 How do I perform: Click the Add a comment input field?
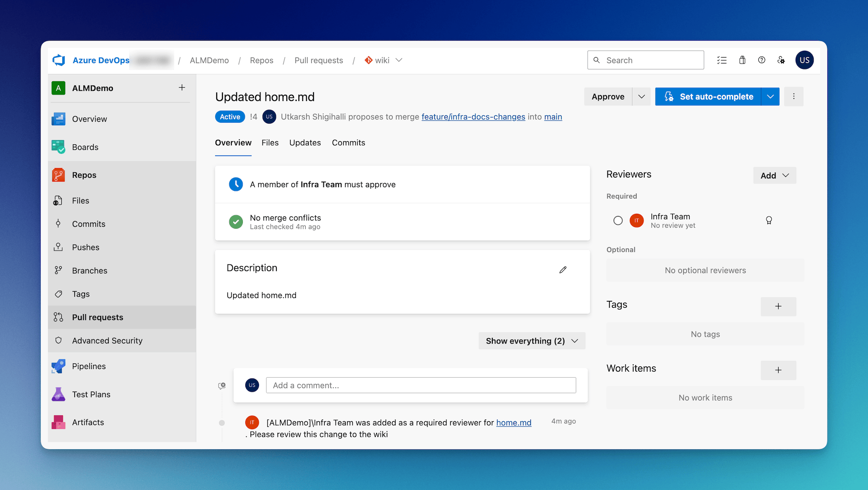click(x=421, y=385)
